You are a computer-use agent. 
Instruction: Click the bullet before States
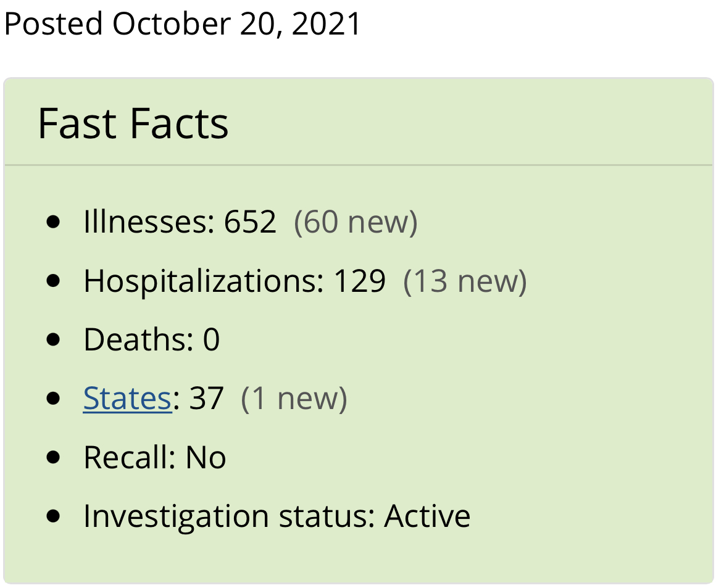54,398
